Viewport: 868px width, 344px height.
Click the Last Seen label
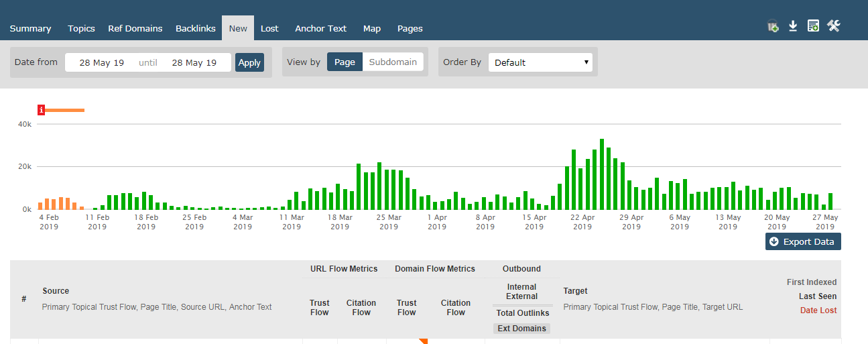pos(818,296)
